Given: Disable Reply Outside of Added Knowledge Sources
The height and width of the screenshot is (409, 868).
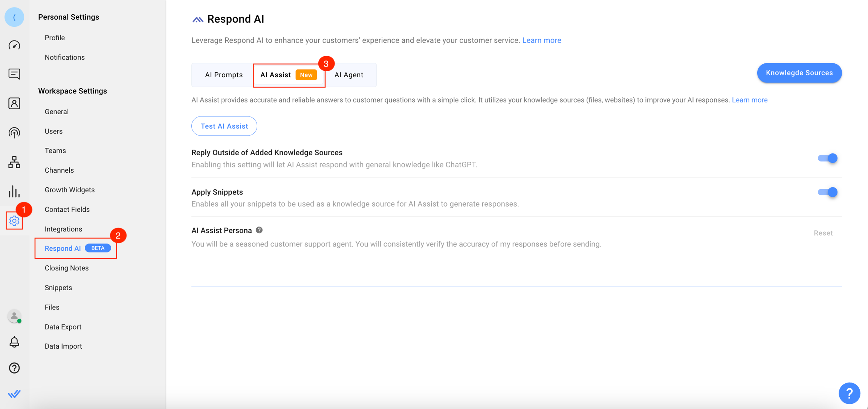Looking at the screenshot, I should coord(827,158).
